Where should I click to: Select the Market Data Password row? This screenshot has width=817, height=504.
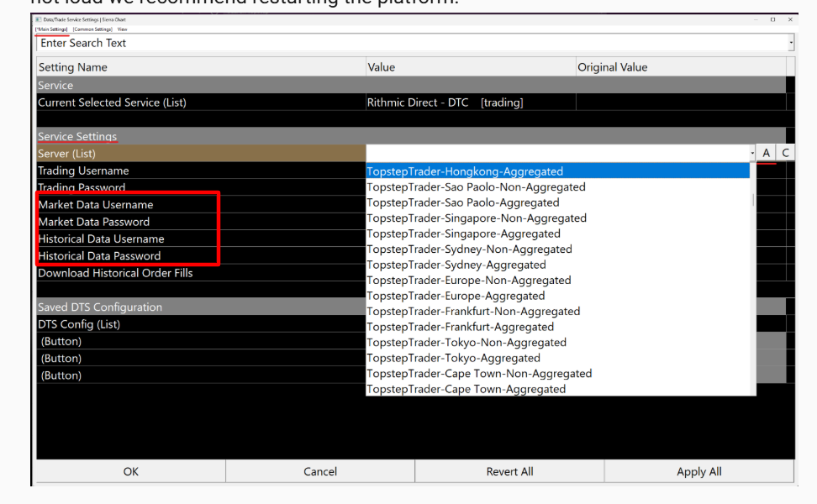201,222
